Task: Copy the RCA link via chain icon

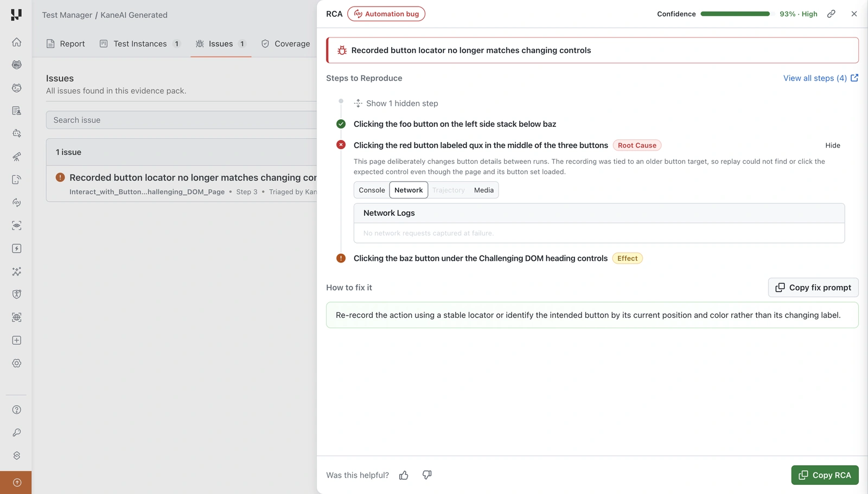Action: point(831,14)
